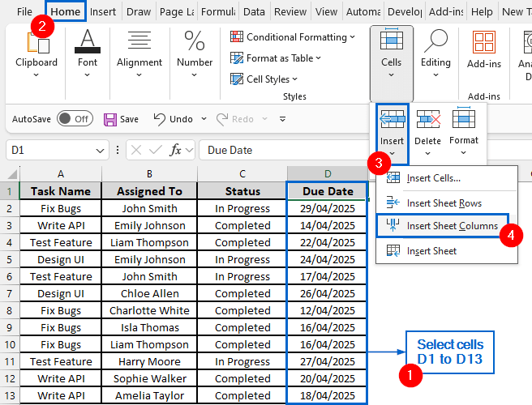Image resolution: width=532 pixels, height=405 pixels.
Task: Switch to the View tab
Action: (326, 12)
